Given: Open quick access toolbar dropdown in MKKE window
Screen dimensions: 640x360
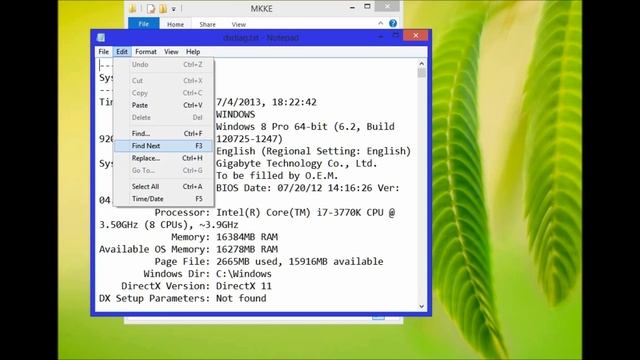Looking at the screenshot, I should coord(174,9).
